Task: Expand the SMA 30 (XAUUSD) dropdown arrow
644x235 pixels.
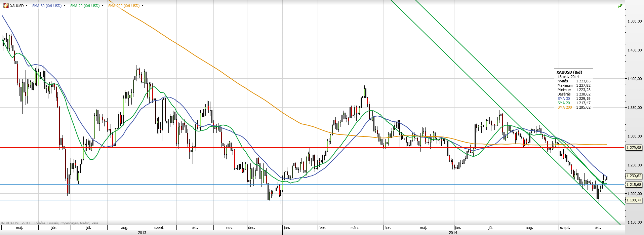Action: 65,5
